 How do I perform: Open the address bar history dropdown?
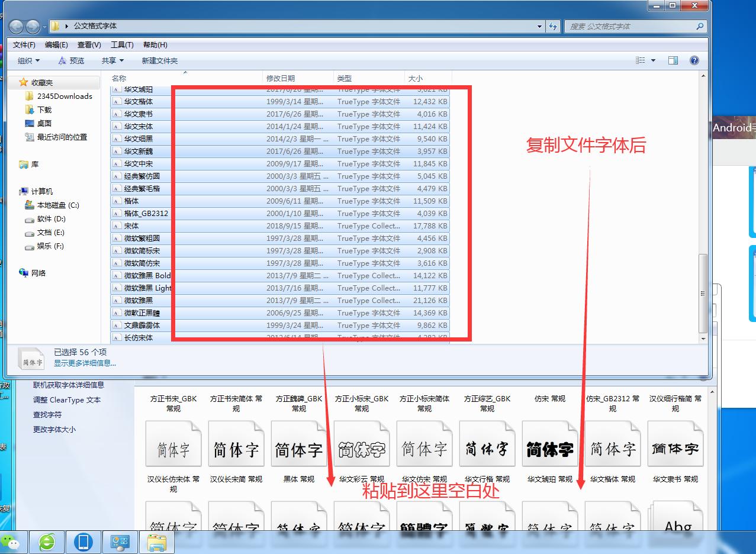click(x=539, y=26)
